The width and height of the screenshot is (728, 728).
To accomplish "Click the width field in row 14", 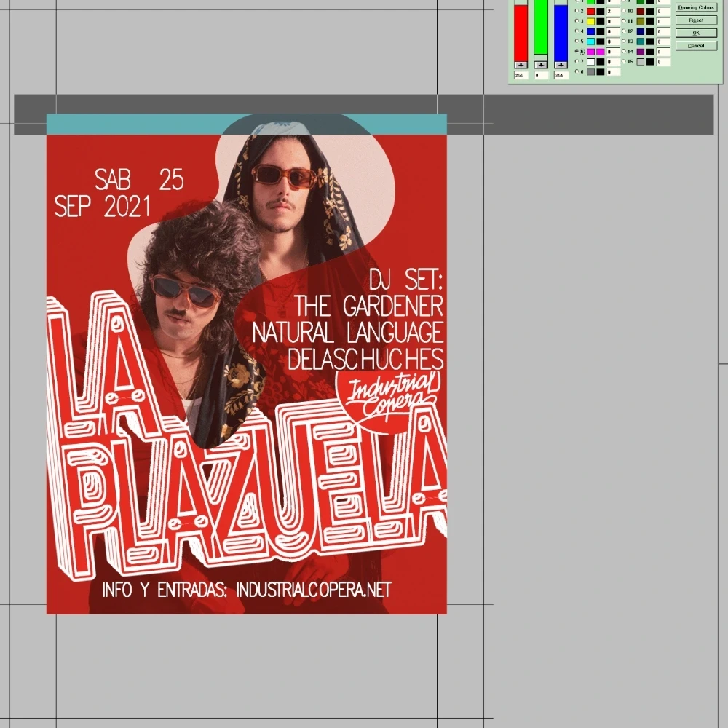I will click(x=663, y=52).
